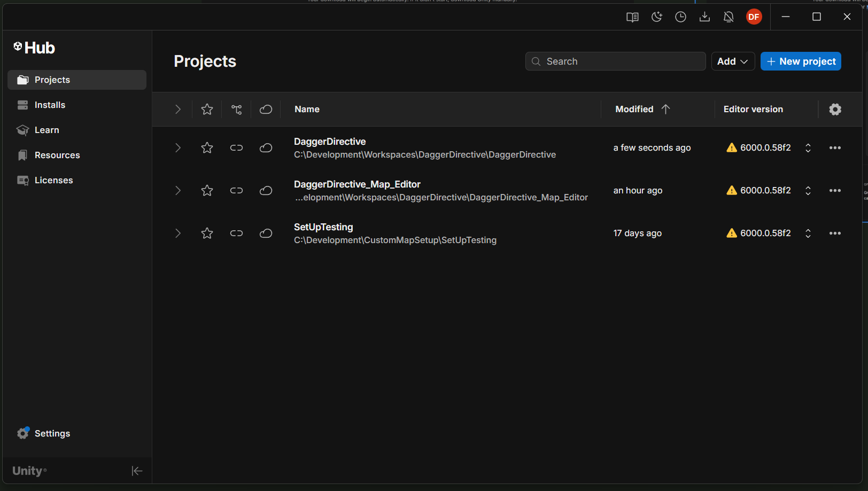Click the link icon for DaggerDirective_Map_Editor
The image size is (868, 491).
236,191
